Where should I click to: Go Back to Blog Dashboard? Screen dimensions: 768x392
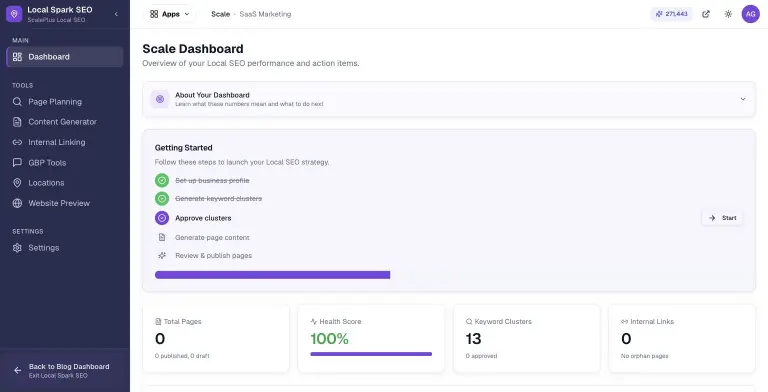tap(65, 370)
